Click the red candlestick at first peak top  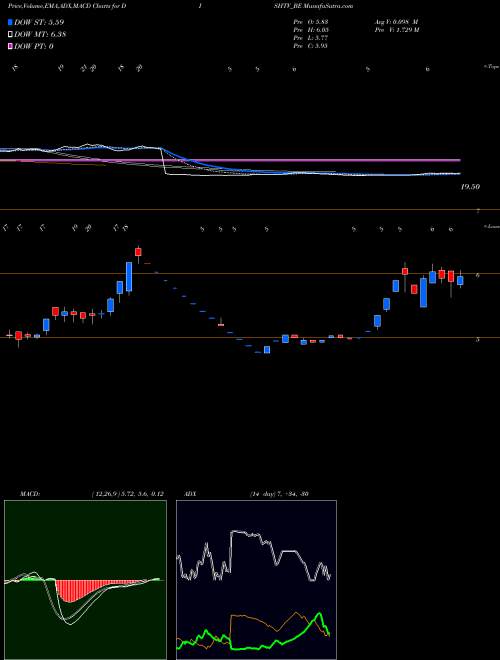pyautogui.click(x=138, y=252)
